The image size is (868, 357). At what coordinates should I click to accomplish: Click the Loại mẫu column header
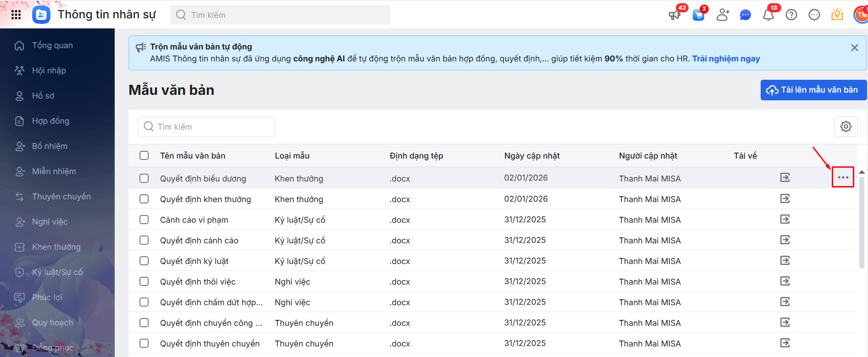292,156
